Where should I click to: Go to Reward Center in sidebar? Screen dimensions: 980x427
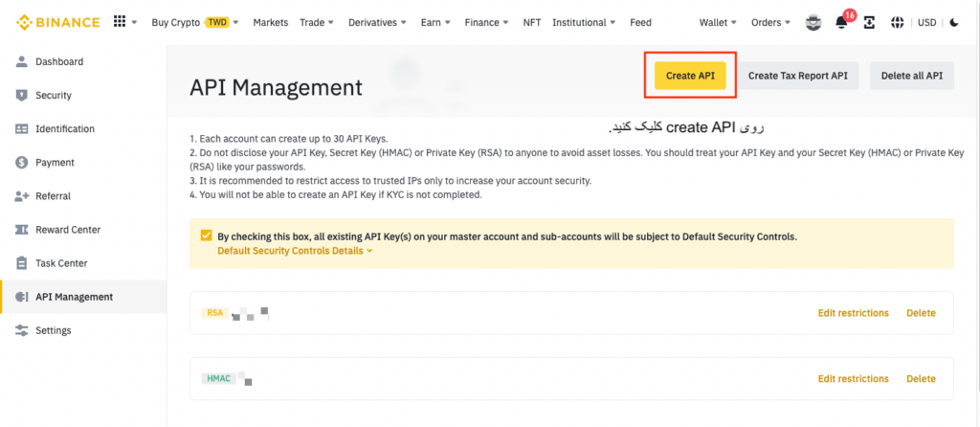[x=68, y=230]
